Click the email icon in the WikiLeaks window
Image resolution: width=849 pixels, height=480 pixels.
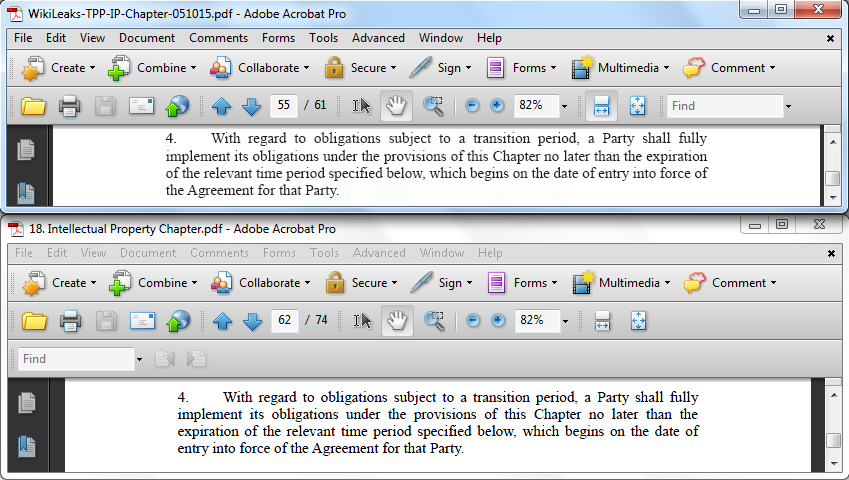click(x=141, y=106)
